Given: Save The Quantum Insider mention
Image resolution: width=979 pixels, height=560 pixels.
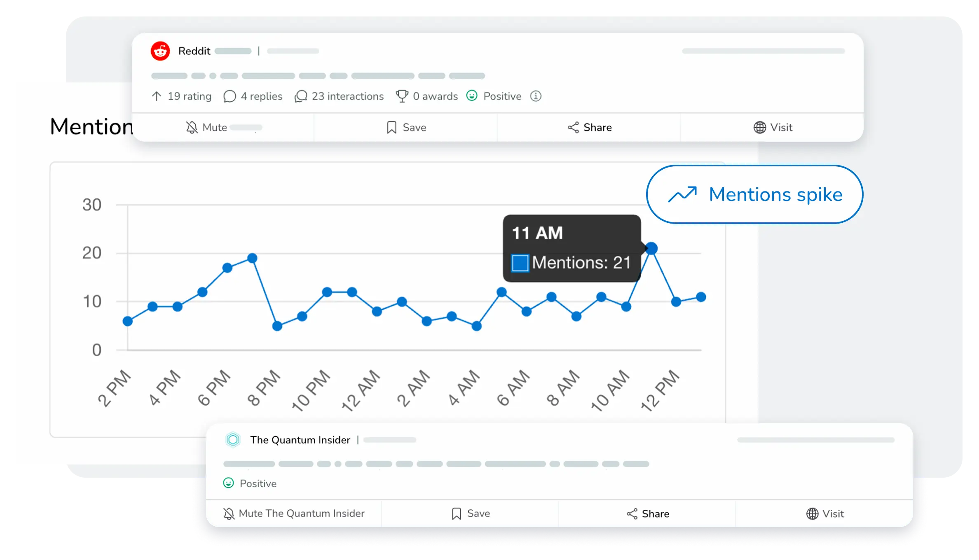Looking at the screenshot, I should click(470, 513).
